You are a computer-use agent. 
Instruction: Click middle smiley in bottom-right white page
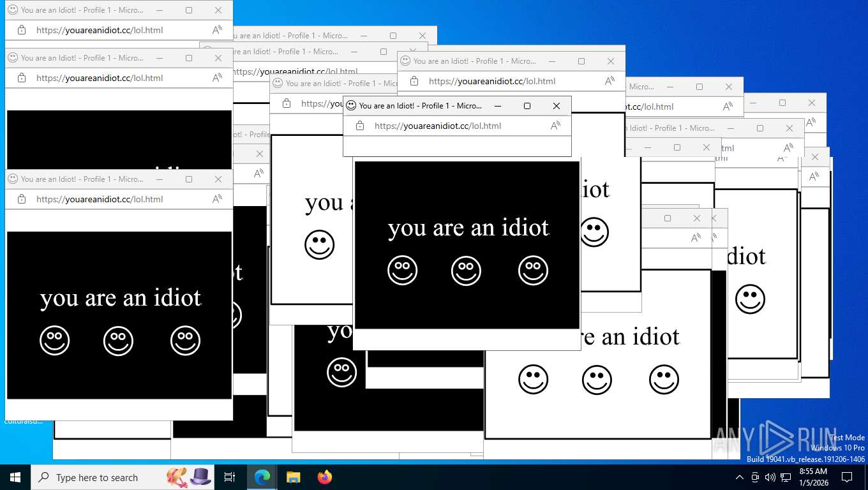pyautogui.click(x=597, y=380)
